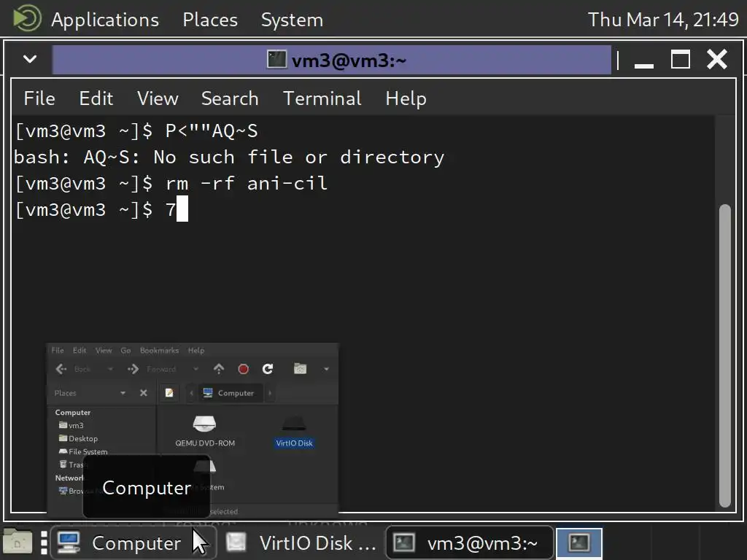Viewport: 747px width, 560px height.
Task: Click the panel grip handle beside desktop icon
Action: (43, 542)
